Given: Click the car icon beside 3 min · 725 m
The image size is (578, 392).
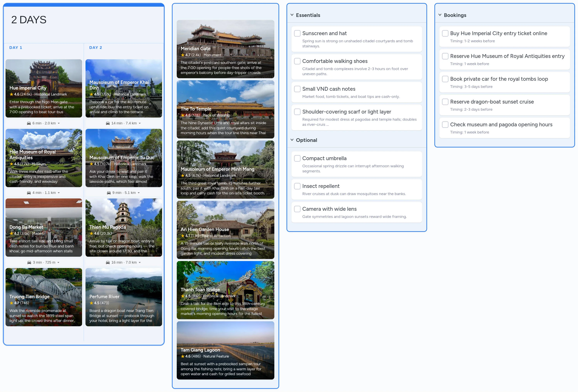Looking at the screenshot, I should pos(29,262).
